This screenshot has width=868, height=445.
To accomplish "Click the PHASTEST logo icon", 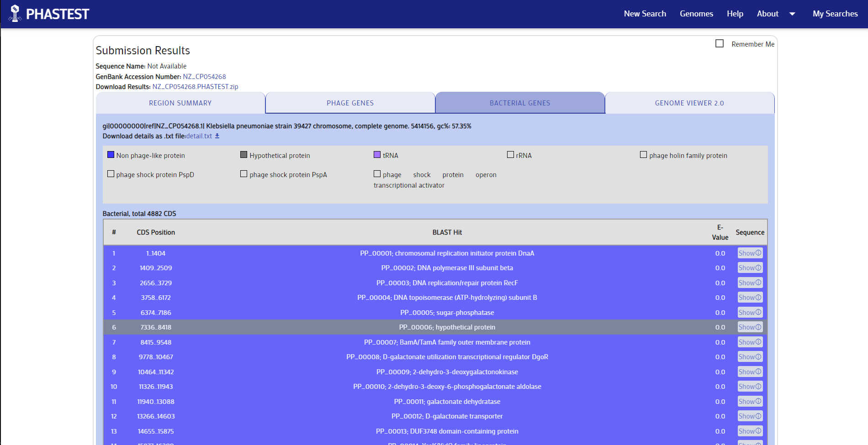I will click(x=15, y=14).
